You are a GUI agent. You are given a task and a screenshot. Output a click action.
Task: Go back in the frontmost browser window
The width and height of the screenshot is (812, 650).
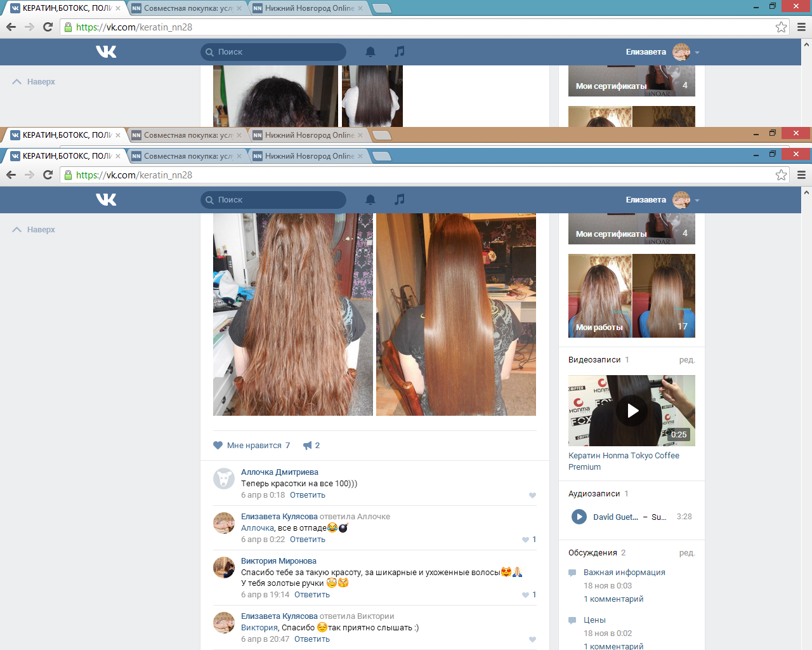click(11, 175)
